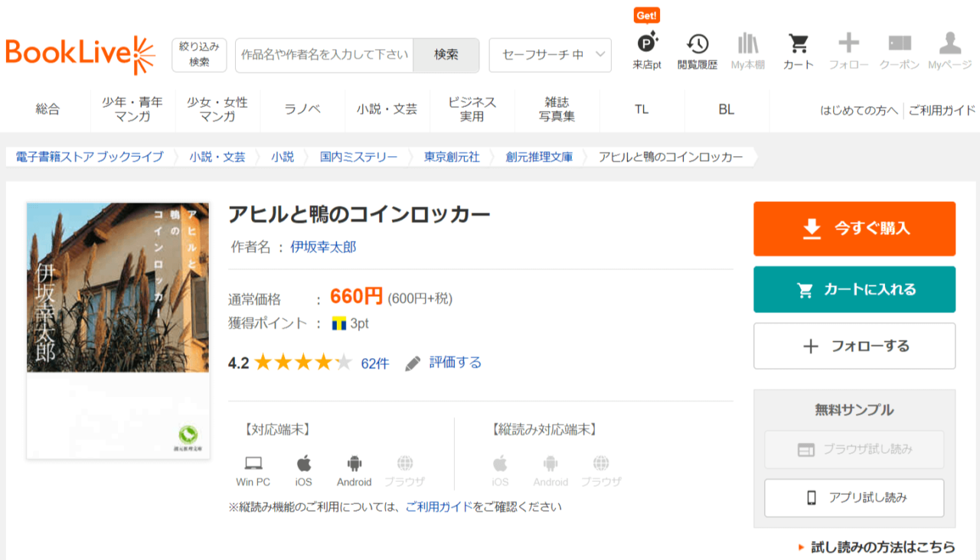Click the Win PC device icon
The height and width of the screenshot is (560, 980).
click(253, 464)
